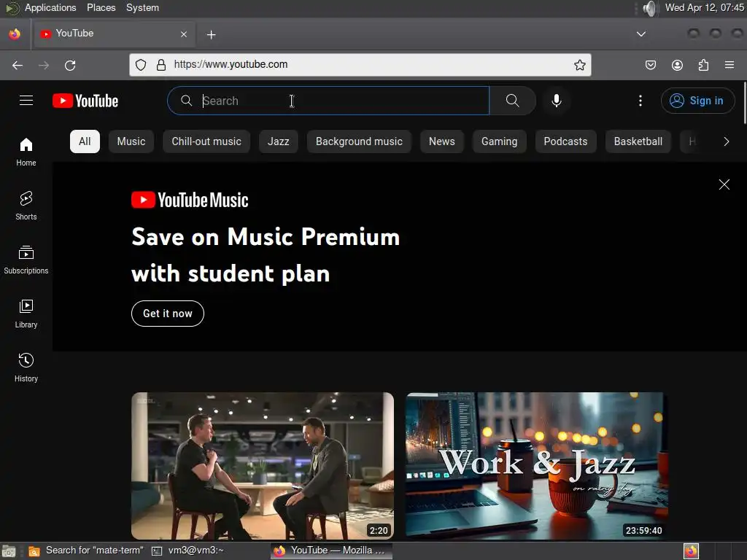The width and height of the screenshot is (747, 560).
Task: Open YouTube settings three-dot menu
Action: (x=640, y=101)
